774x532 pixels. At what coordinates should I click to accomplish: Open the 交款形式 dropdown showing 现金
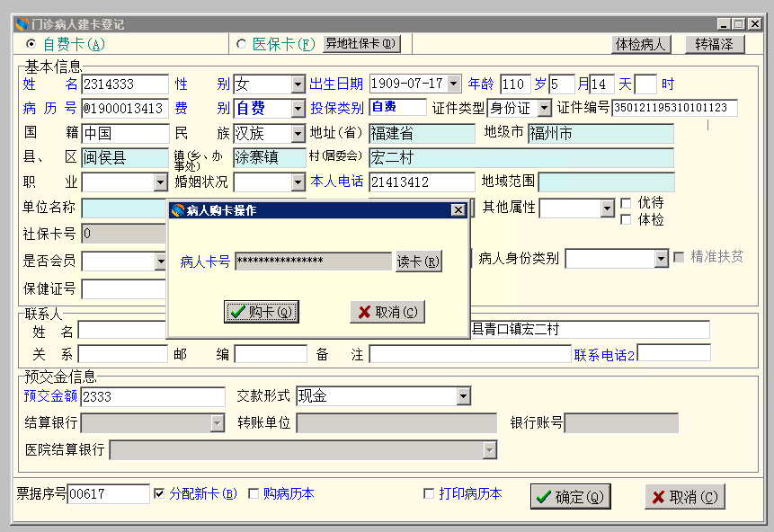463,395
